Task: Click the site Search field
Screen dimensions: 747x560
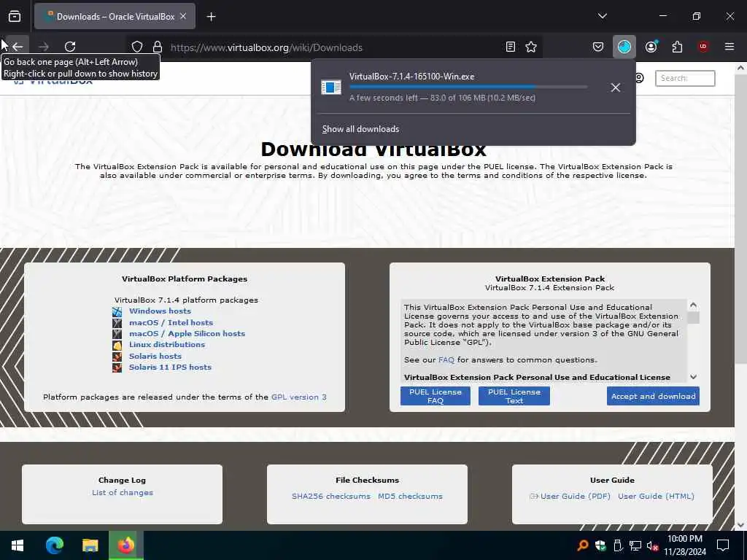Action: (685, 78)
